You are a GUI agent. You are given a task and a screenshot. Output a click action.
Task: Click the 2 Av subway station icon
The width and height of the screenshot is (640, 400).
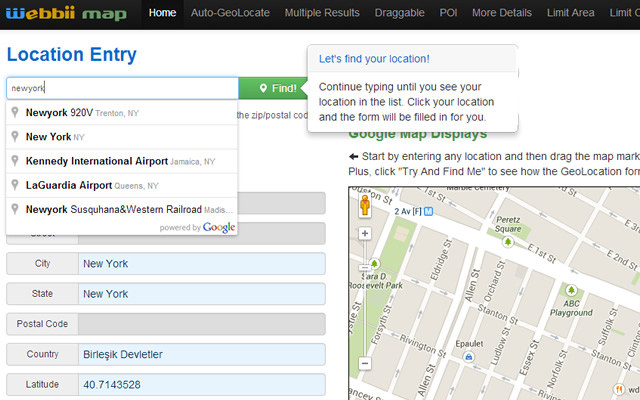click(x=428, y=211)
